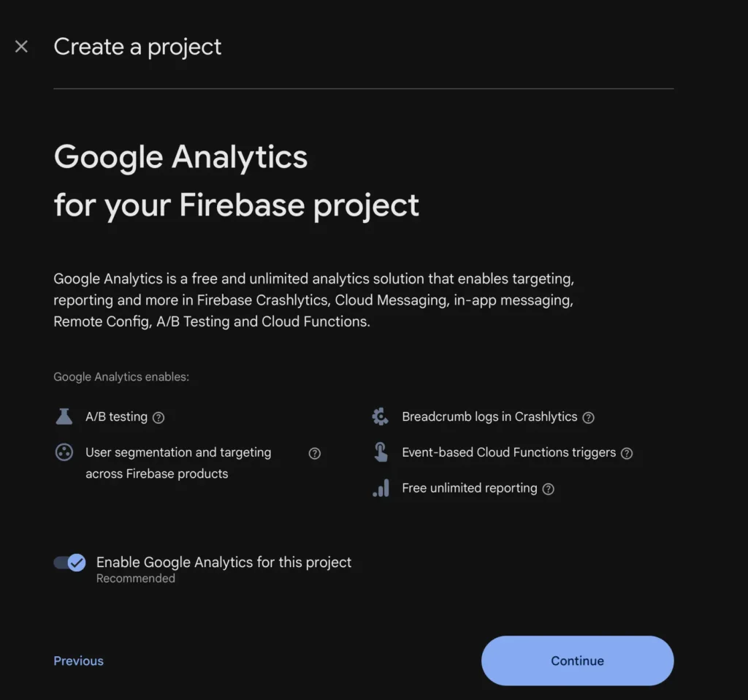The height and width of the screenshot is (700, 748).
Task: Click the A/B testing flask icon
Action: pyautogui.click(x=64, y=416)
